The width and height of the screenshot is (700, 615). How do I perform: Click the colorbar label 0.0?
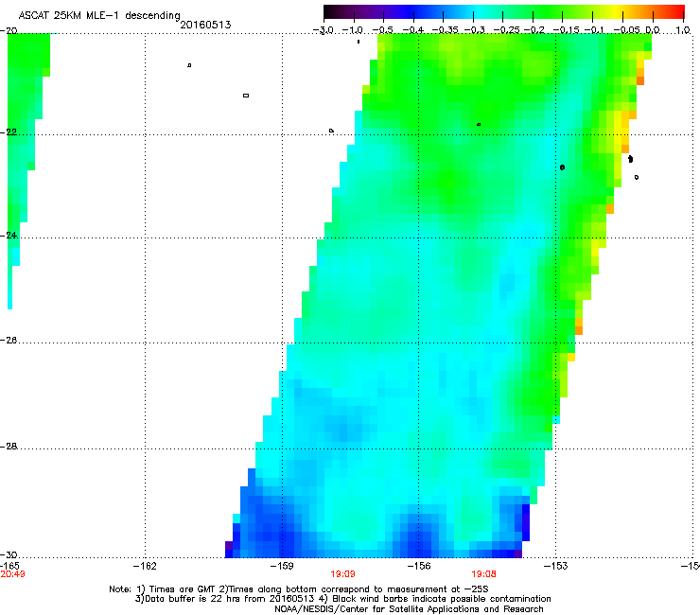653,30
